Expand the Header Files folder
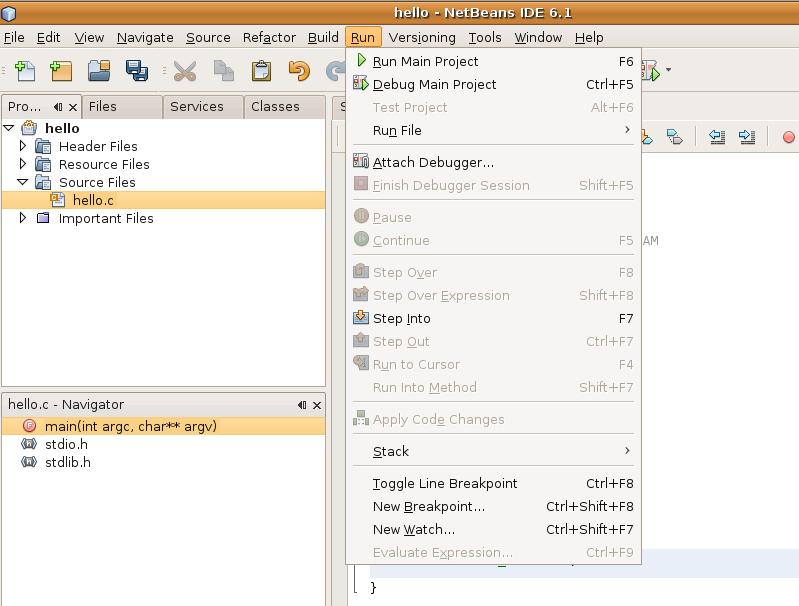799x606 pixels. coord(22,146)
